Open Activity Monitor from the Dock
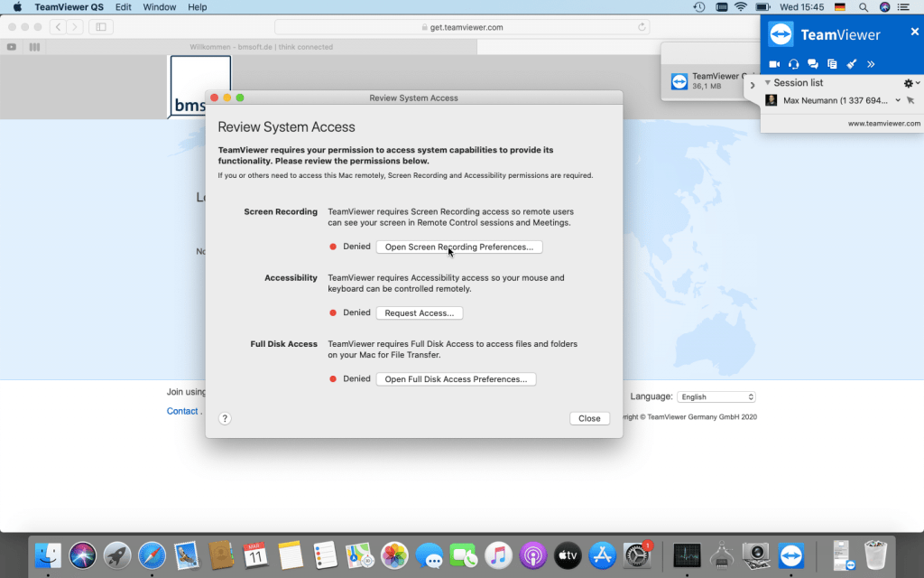 [x=687, y=555]
